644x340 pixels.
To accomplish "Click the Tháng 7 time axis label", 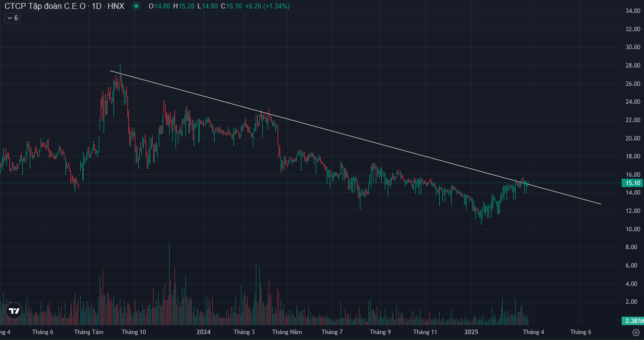I will point(332,332).
